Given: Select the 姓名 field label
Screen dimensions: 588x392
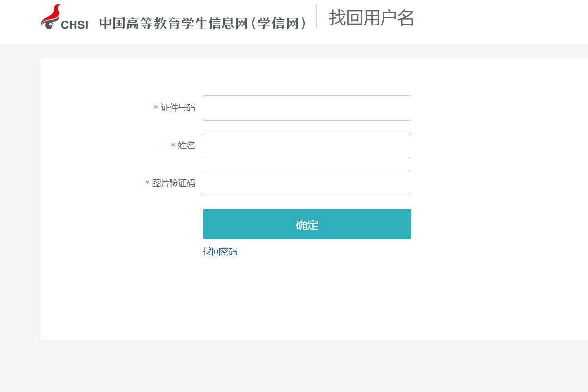Looking at the screenshot, I should click(x=187, y=146).
